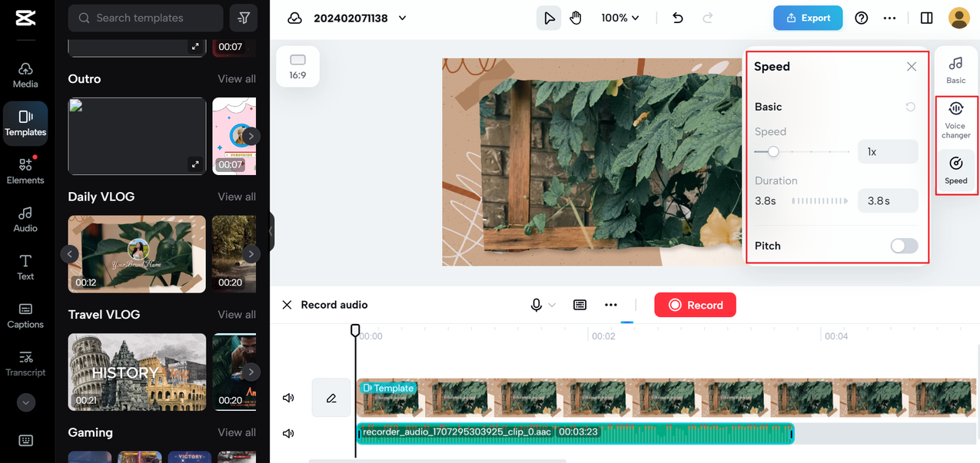Image resolution: width=980 pixels, height=463 pixels.
Task: Open the teleprompter script icon
Action: coord(580,305)
